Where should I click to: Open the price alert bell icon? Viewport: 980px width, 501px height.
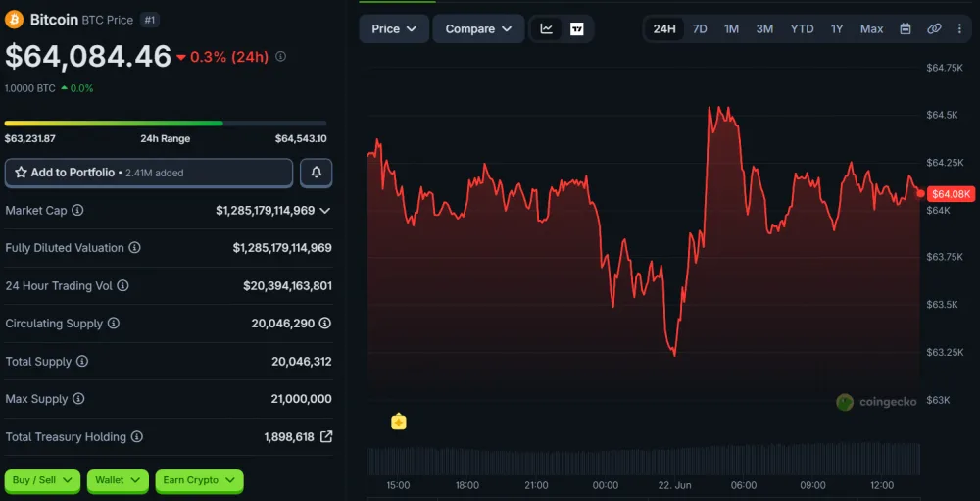pyautogui.click(x=317, y=173)
